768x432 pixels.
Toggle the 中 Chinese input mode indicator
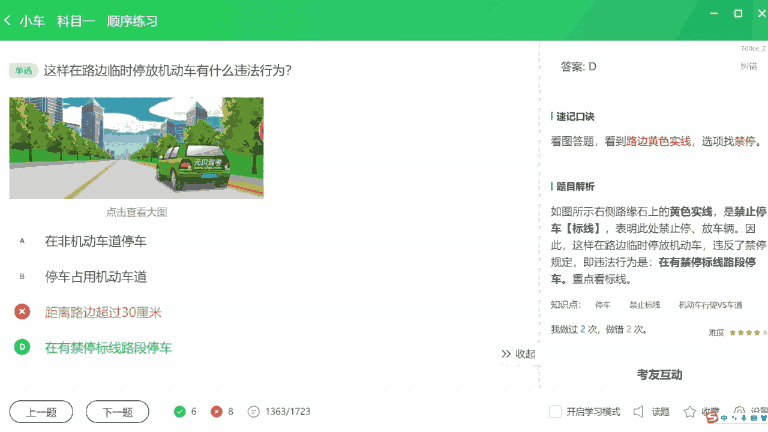click(724, 418)
